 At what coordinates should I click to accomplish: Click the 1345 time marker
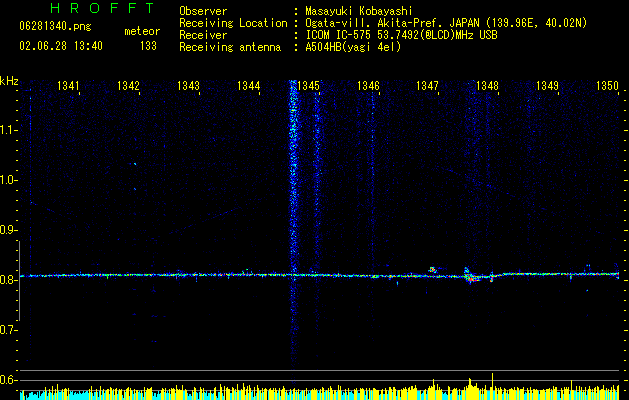[308, 86]
